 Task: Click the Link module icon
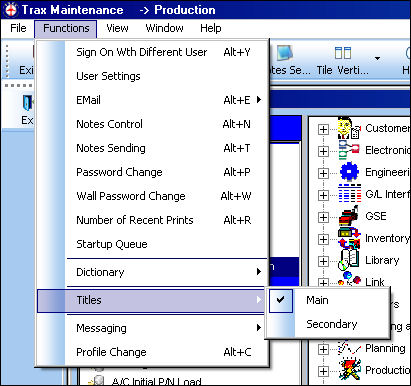350,279
